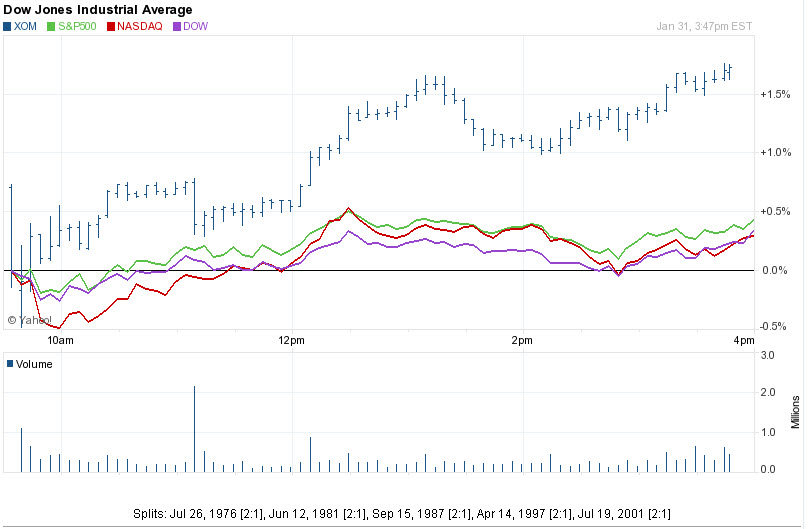Select the NASDAQ legend label

tap(140, 26)
